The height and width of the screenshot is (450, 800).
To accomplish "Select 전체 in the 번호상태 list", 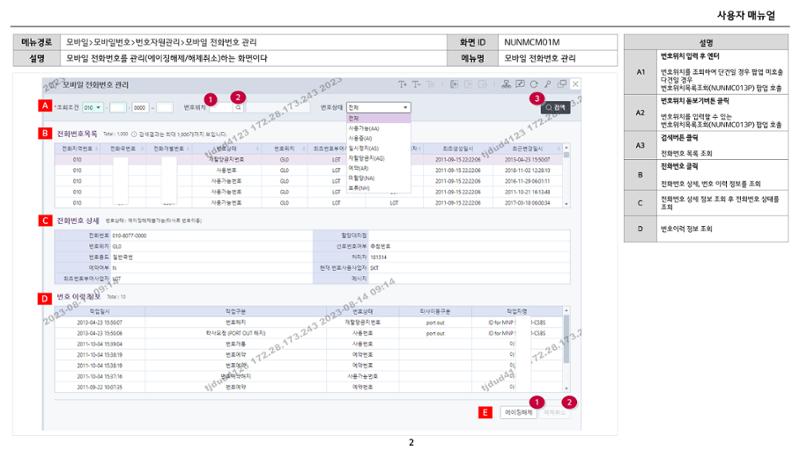I will [378, 118].
